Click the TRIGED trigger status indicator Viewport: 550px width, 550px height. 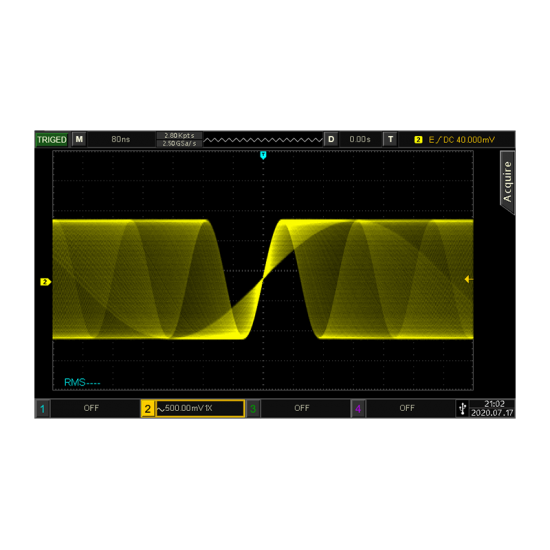point(52,140)
